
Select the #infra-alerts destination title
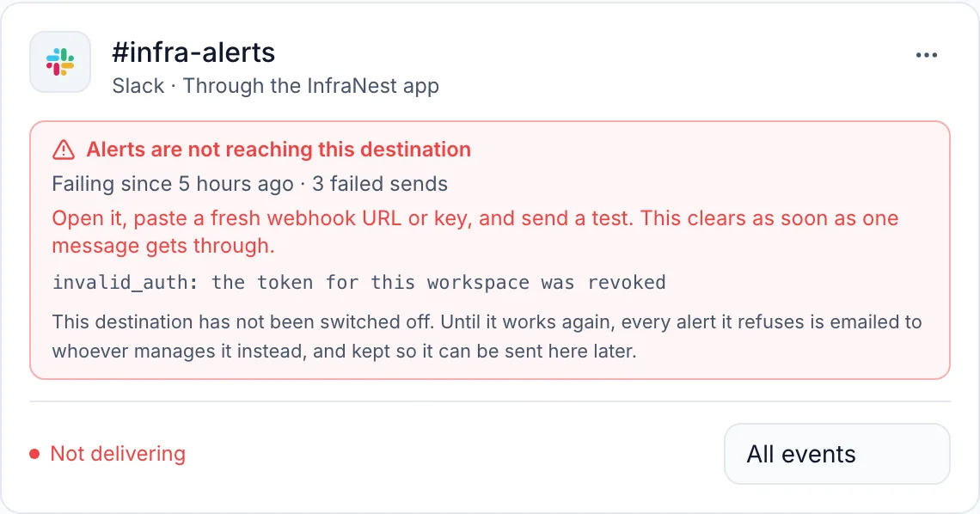193,52
